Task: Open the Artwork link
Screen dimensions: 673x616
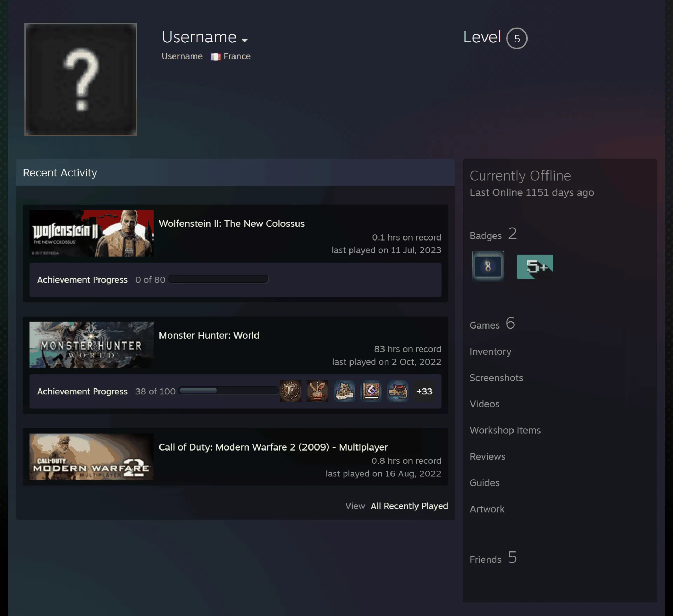Action: [x=487, y=509]
